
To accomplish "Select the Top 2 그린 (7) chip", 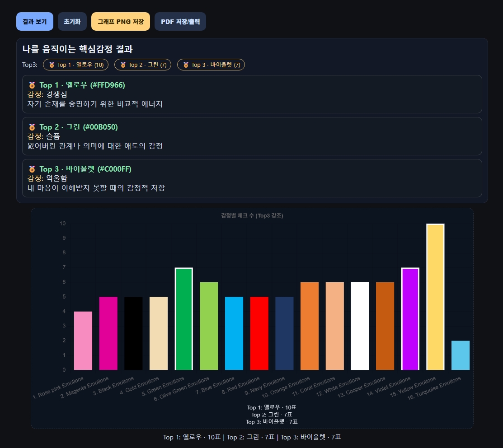I will 143,65.
